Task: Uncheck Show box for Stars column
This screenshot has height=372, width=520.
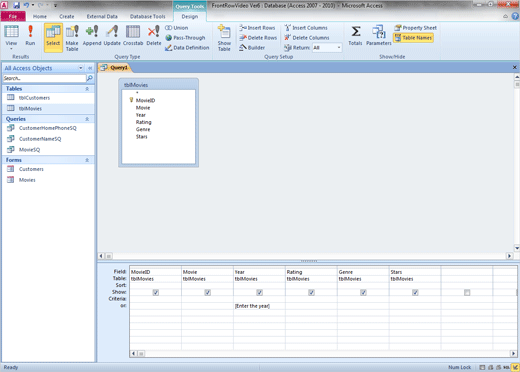Action: pyautogui.click(x=415, y=292)
